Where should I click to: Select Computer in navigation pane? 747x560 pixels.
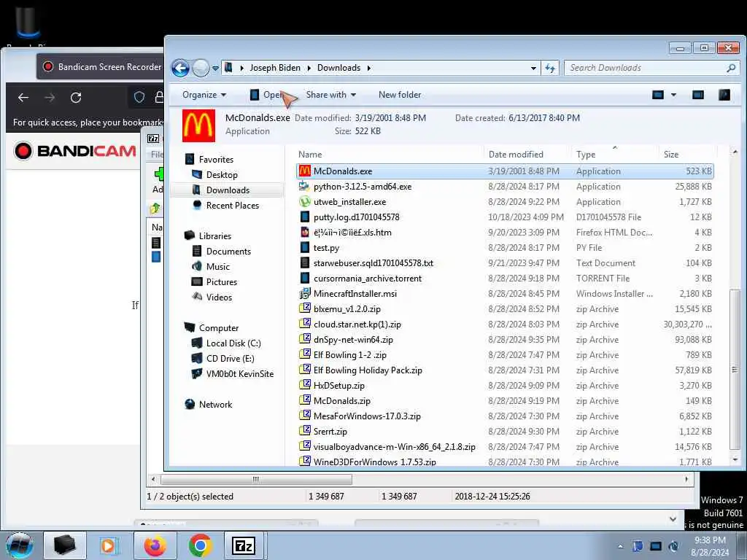pos(219,328)
